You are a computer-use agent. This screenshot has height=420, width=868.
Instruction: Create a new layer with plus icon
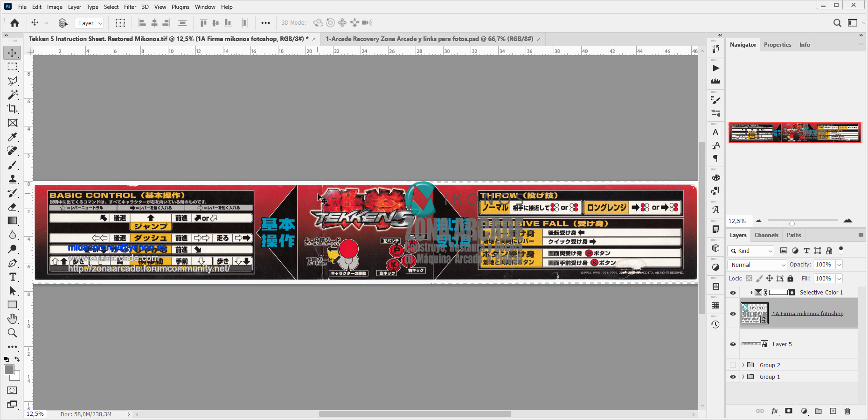click(833, 411)
